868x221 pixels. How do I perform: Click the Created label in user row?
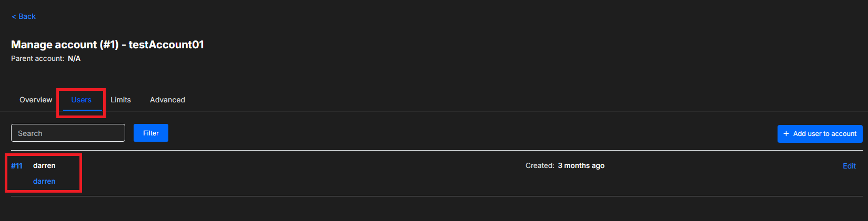[540, 165]
